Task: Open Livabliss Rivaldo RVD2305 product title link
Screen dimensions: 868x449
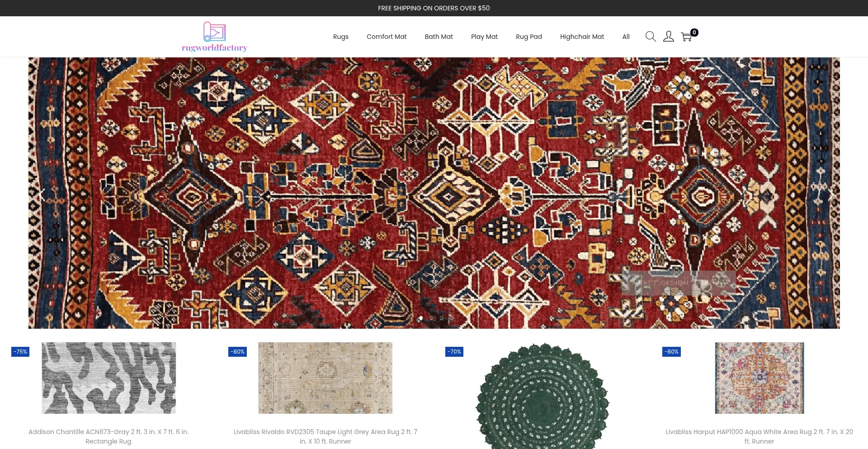Action: pos(325,436)
